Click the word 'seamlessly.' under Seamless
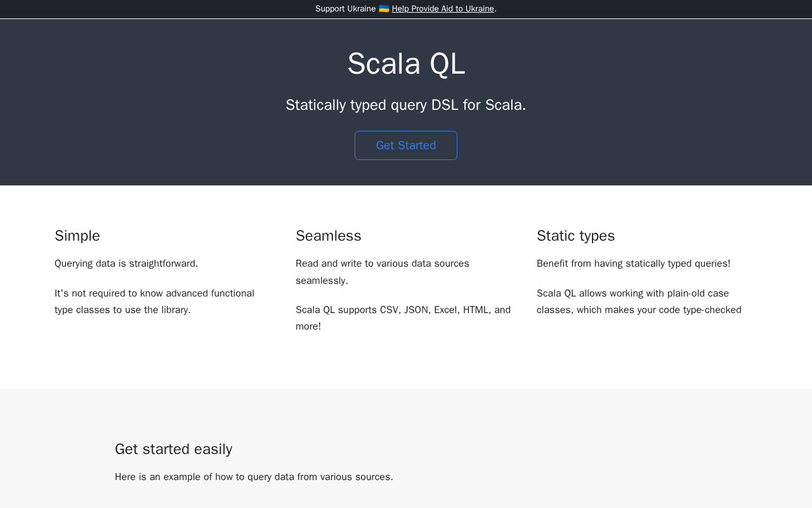 [322, 281]
